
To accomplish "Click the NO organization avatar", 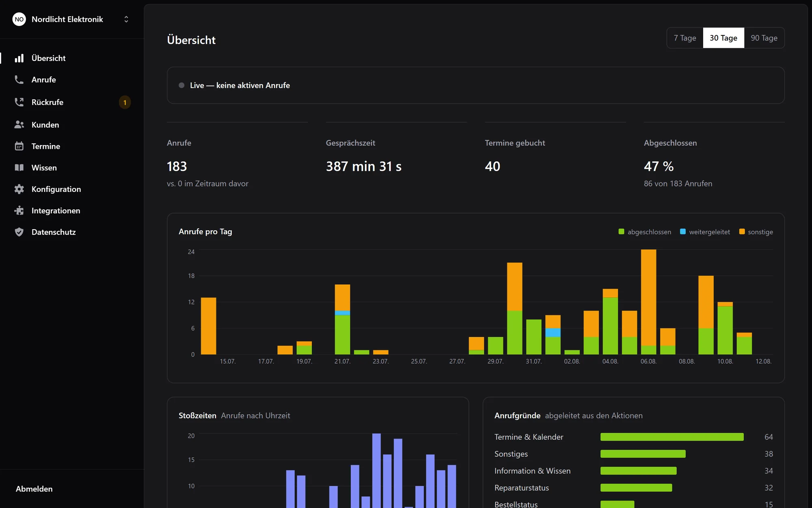I will point(19,19).
